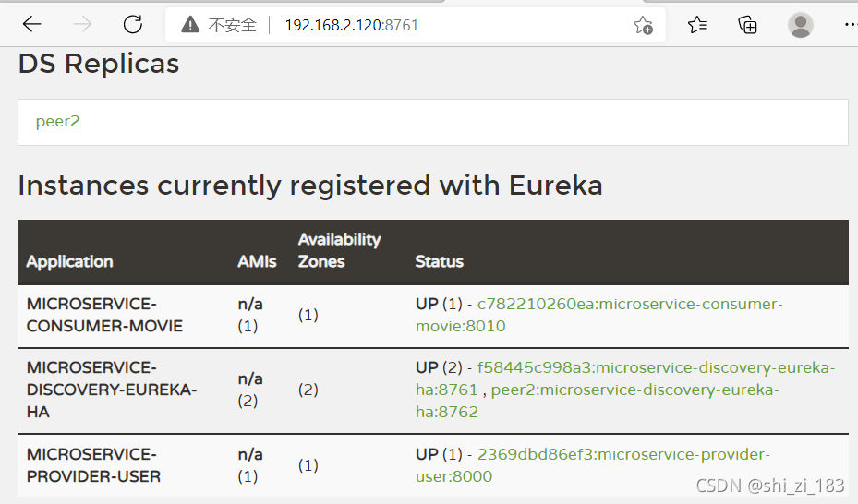This screenshot has height=504, width=858.
Task: Open the Collections icon
Action: pyautogui.click(x=747, y=25)
